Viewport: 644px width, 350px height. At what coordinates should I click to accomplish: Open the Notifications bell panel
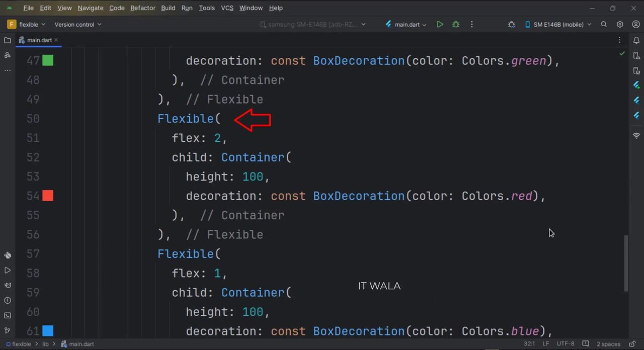(636, 40)
